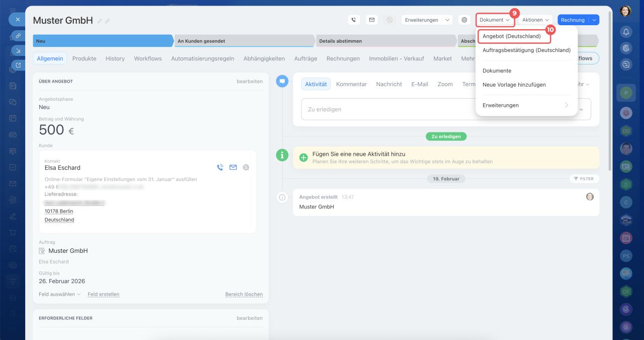Open chat icon for Elsa Eschard
Image resolution: width=644 pixels, height=340 pixels.
(246, 167)
